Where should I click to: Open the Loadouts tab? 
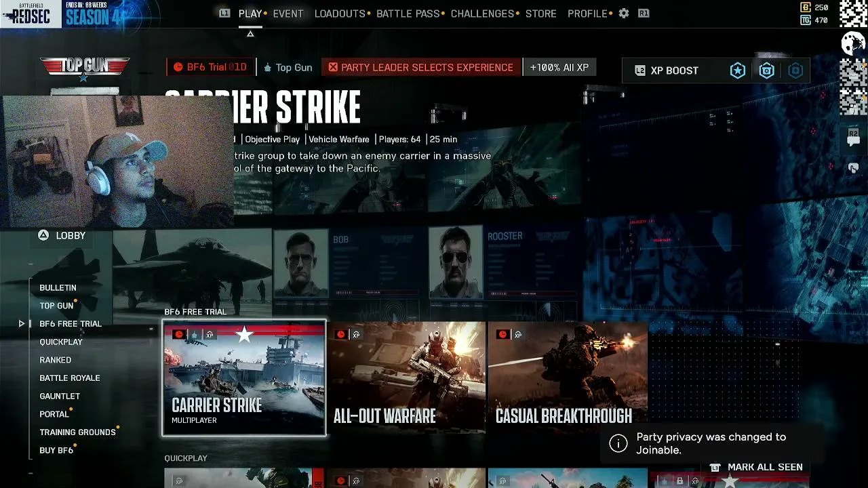[x=340, y=14]
